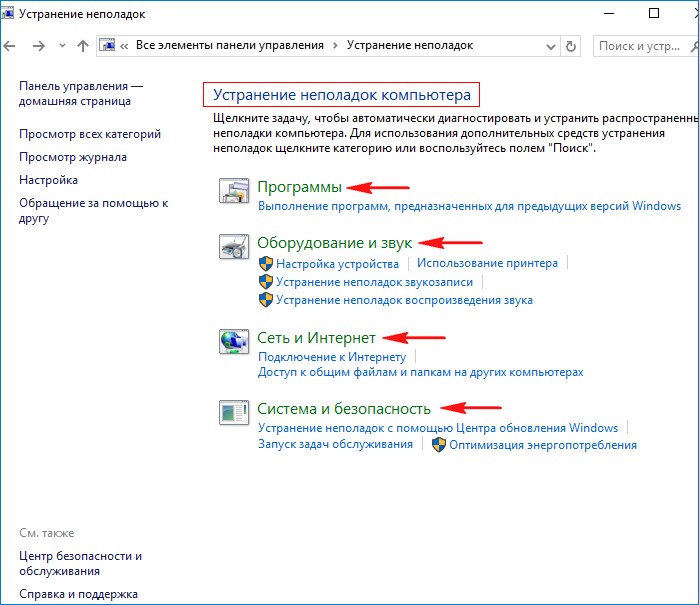Image resolution: width=699 pixels, height=605 pixels.
Task: Open Настройка устройства link
Action: click(x=337, y=263)
